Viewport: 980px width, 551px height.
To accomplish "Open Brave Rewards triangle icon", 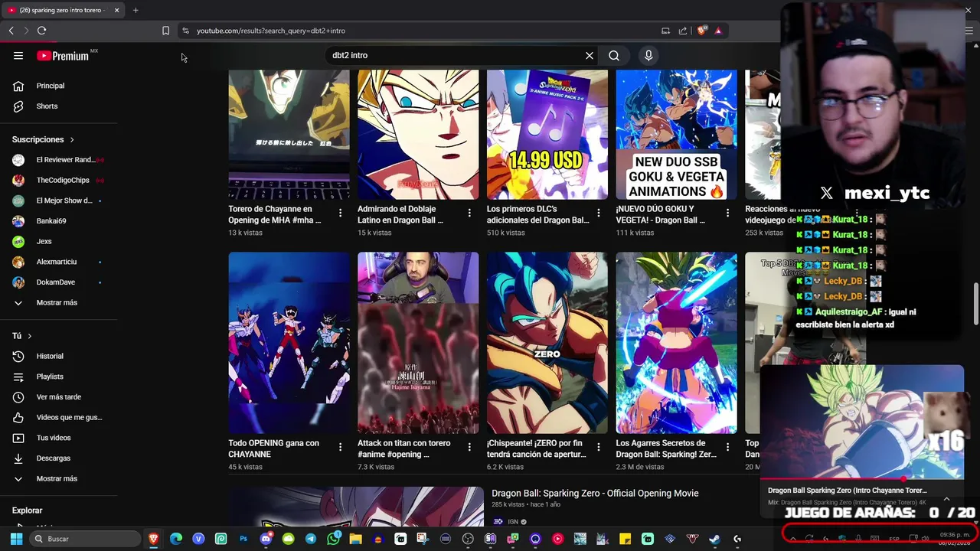I will click(718, 31).
